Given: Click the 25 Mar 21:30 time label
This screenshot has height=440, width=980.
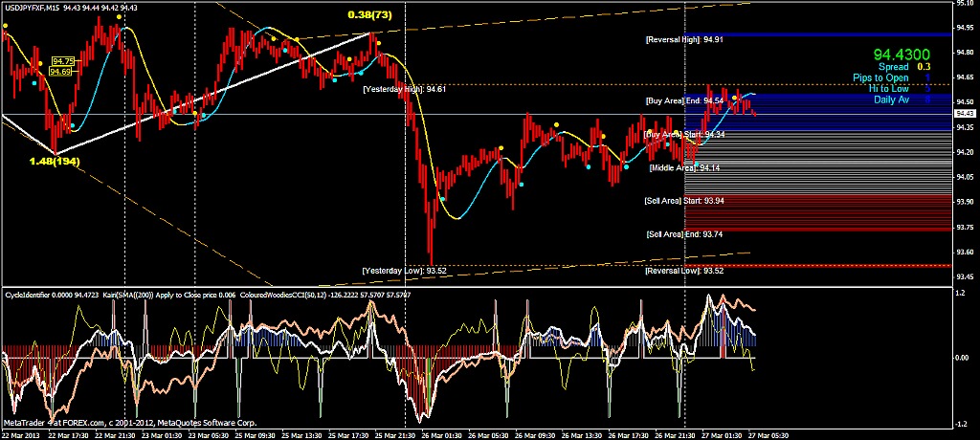Looking at the screenshot, I should point(397,435).
